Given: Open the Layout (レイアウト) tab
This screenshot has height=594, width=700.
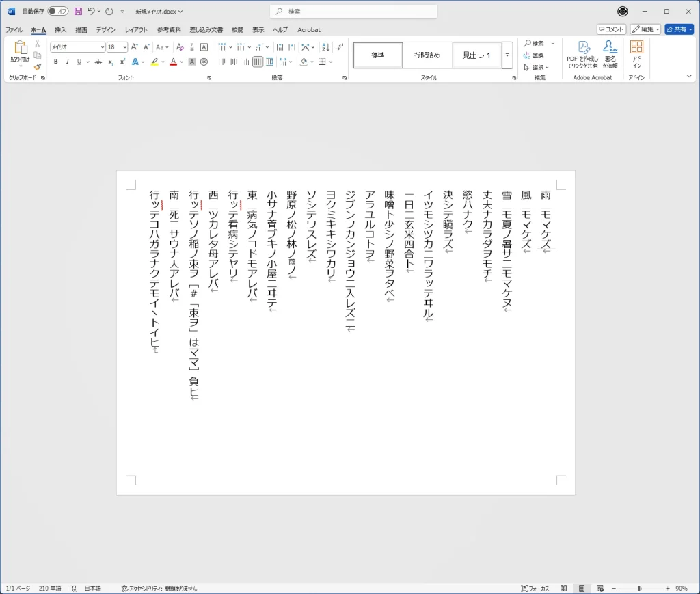Looking at the screenshot, I should point(136,30).
